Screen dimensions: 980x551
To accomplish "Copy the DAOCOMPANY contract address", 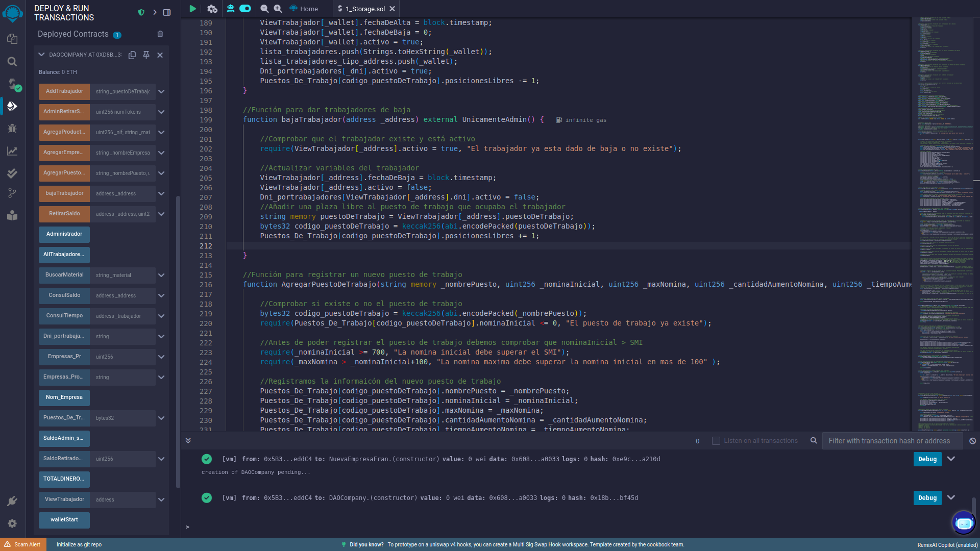I will pyautogui.click(x=132, y=55).
